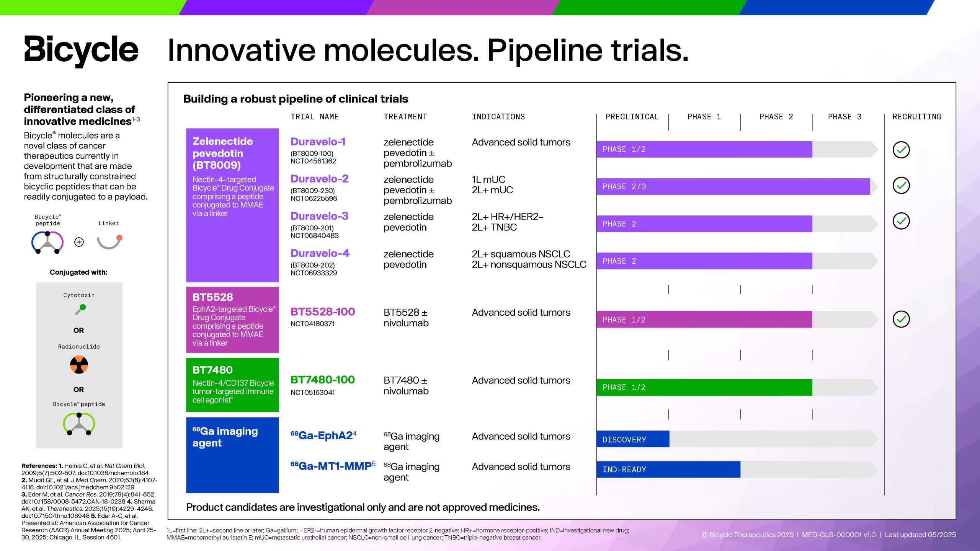Click the recruiting checkmark for Duravelo-3
Viewport: 980px width, 551px height.
pos(901,221)
